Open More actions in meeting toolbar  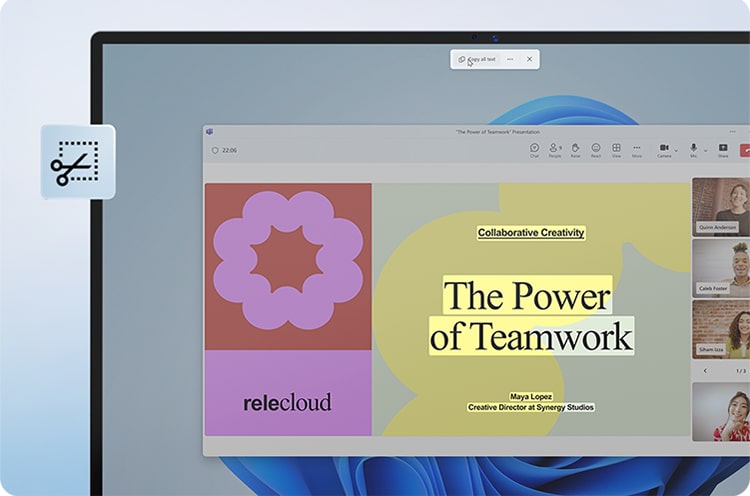(637, 150)
